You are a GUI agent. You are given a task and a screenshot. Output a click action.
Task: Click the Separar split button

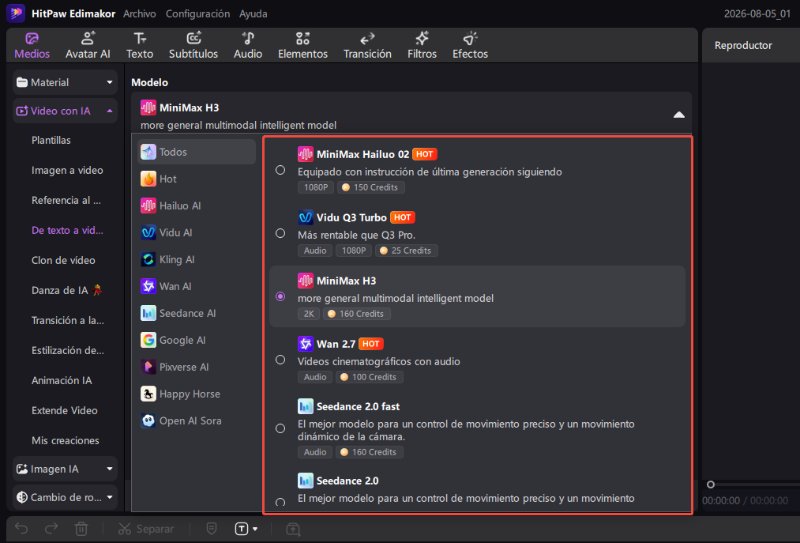146,529
